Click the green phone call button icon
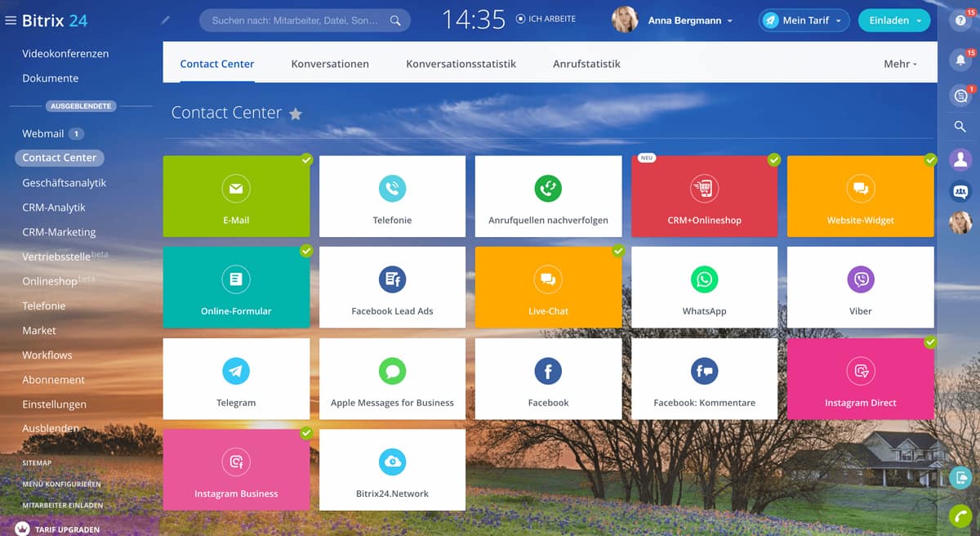Screen dimensions: 980x536 960,516
